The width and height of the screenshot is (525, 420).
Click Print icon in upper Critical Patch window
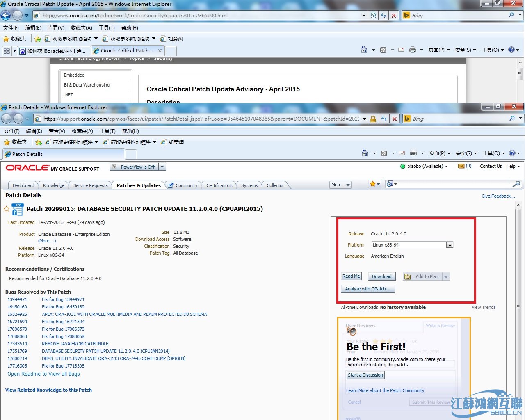pyautogui.click(x=413, y=50)
